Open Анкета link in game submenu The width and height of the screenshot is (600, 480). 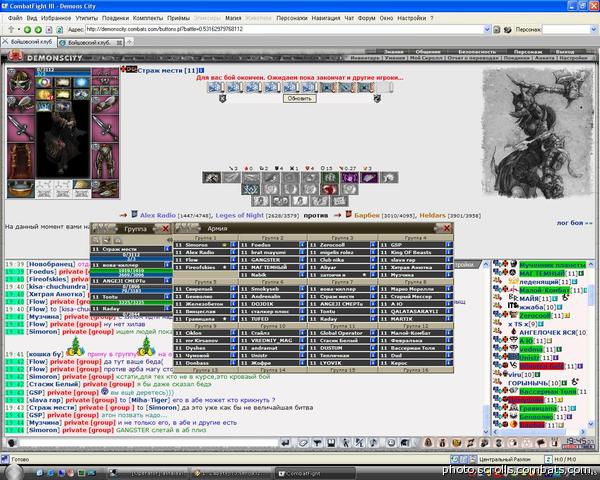[x=544, y=58]
